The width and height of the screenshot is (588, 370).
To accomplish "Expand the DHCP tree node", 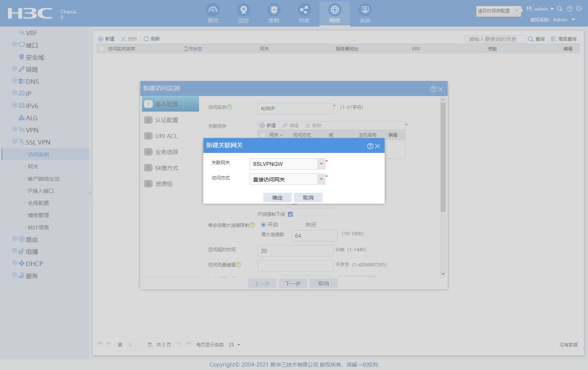I will [14, 263].
